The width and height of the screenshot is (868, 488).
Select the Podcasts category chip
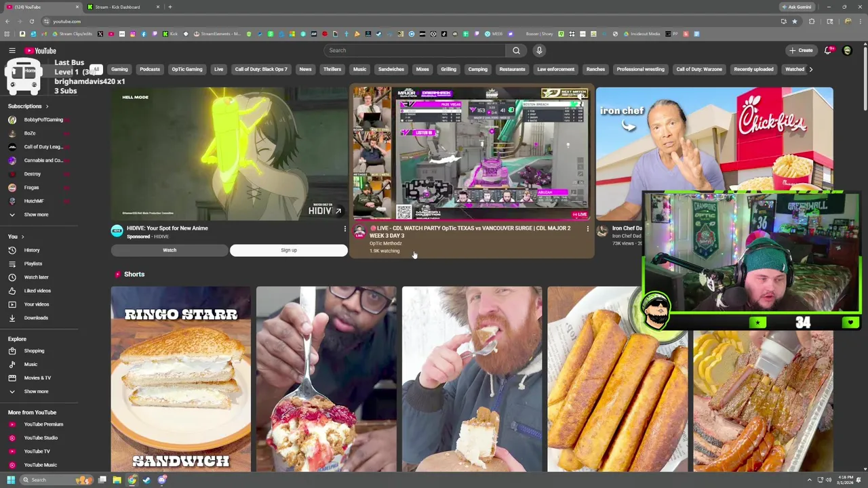pos(150,69)
